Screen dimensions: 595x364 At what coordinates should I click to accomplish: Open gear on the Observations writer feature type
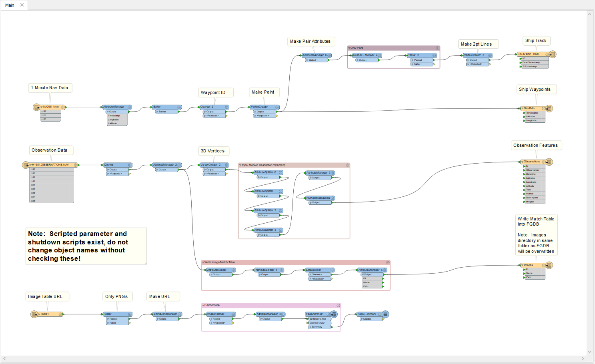543,162
